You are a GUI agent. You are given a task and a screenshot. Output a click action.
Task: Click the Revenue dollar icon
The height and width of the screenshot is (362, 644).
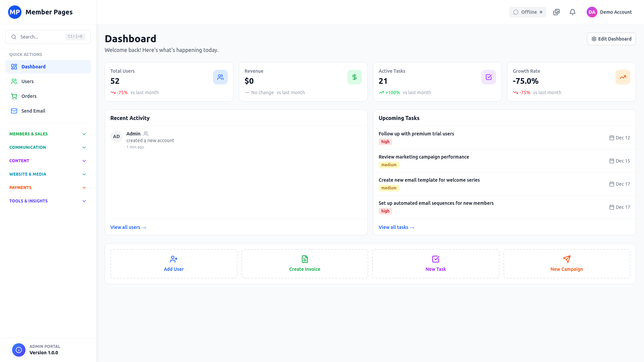(355, 77)
